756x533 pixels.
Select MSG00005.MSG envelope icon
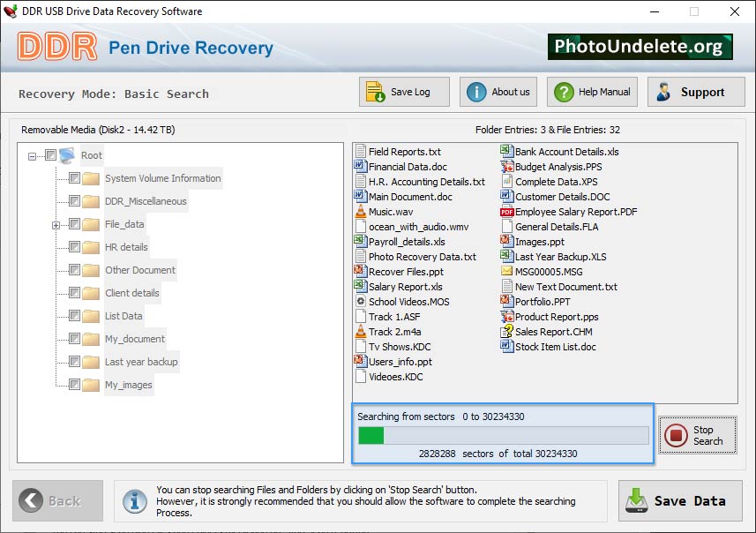pos(506,271)
